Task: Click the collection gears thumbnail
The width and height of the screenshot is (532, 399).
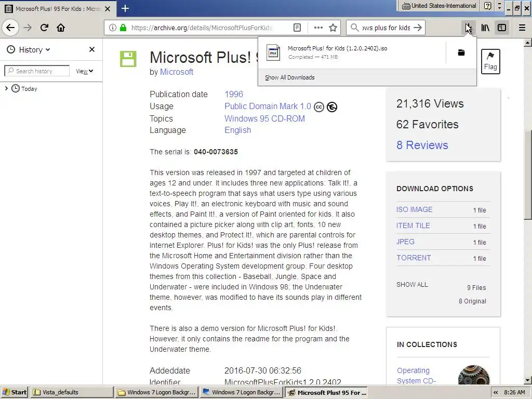Action: (x=474, y=375)
